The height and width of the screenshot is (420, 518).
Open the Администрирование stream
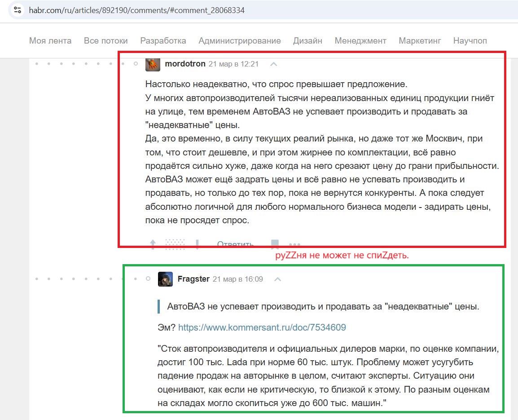tap(240, 41)
